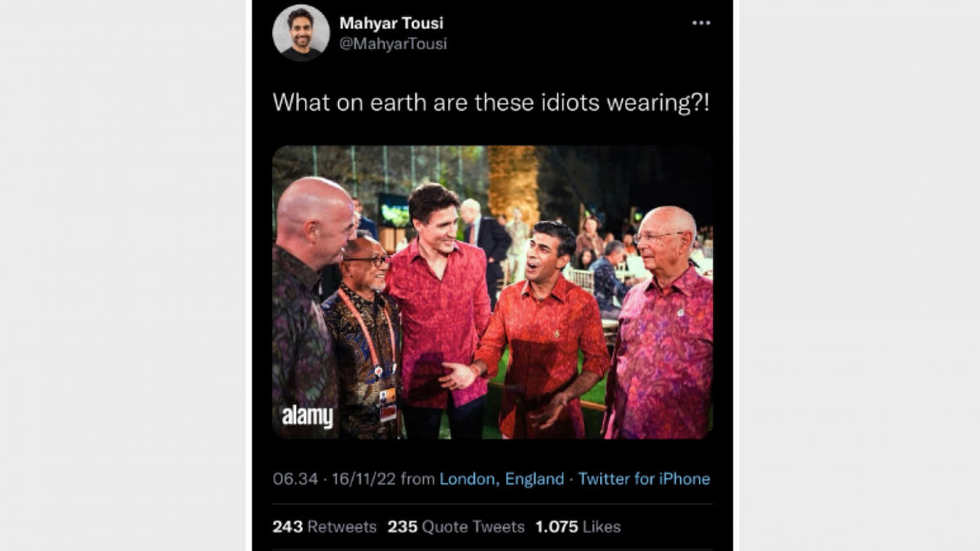The height and width of the screenshot is (551, 980).
Task: Click the smiling face in the avatar circle
Action: click(x=302, y=33)
